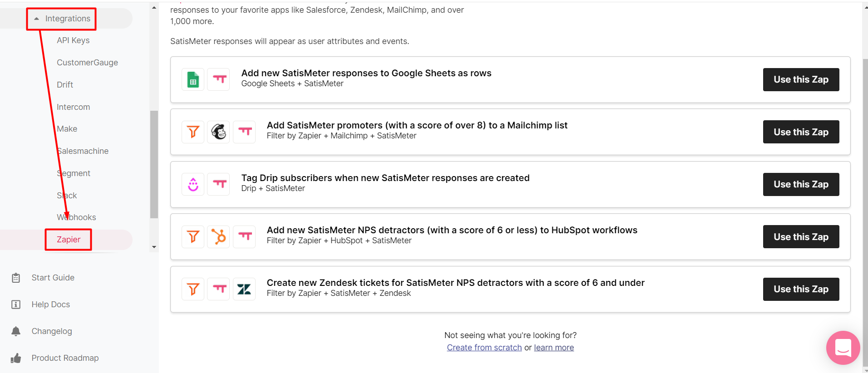Collapse the Integrations section

tap(36, 19)
